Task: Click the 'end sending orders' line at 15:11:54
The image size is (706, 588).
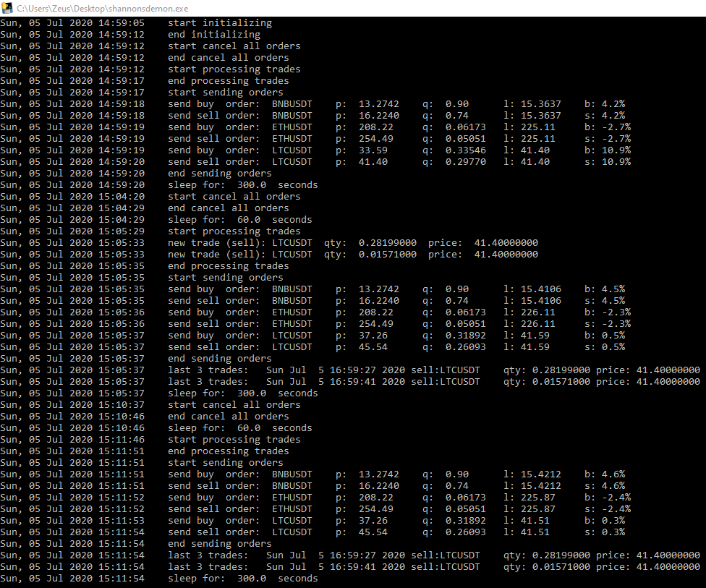Action: coord(219,543)
